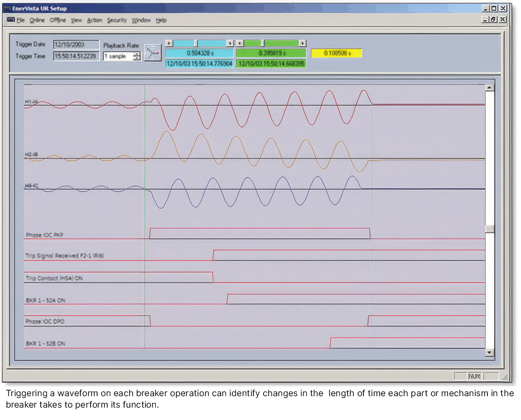Image resolution: width=521 pixels, height=420 pixels.
Task: Click the Playback Rate sample field
Action: 118,56
